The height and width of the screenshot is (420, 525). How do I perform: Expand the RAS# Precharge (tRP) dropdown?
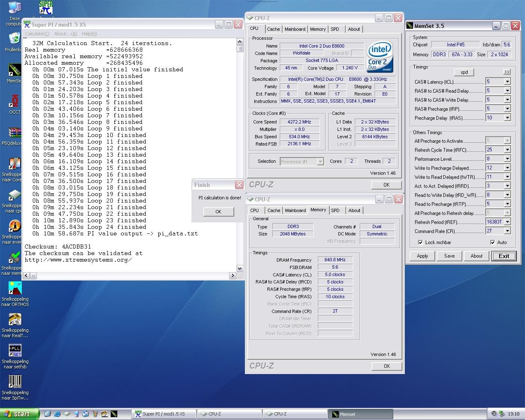click(x=507, y=109)
